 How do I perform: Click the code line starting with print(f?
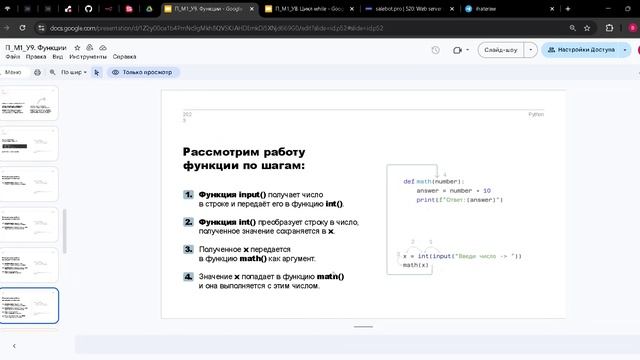[460, 200]
